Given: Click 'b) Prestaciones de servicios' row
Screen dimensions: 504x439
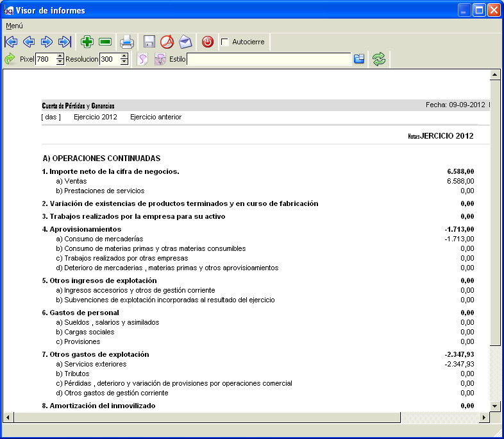Looking at the screenshot, I should (x=100, y=191).
